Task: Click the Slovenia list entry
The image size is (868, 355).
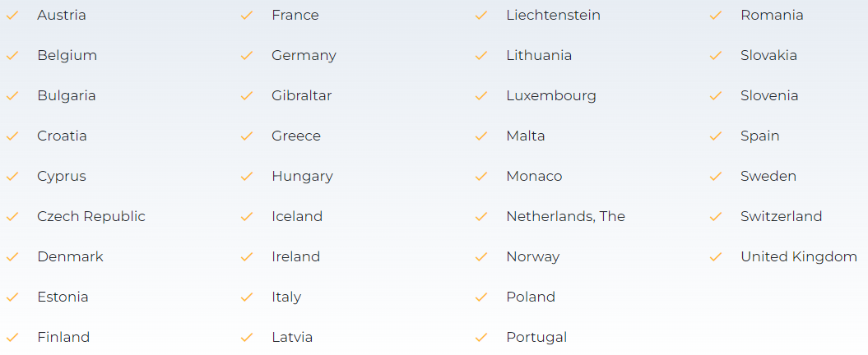Action: point(769,95)
